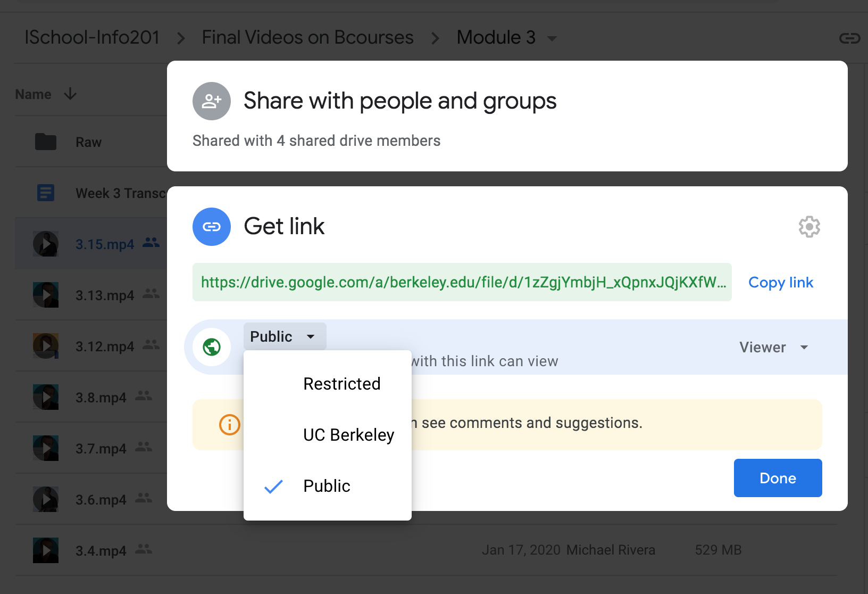Select Restricted in the access menu

[328, 384]
